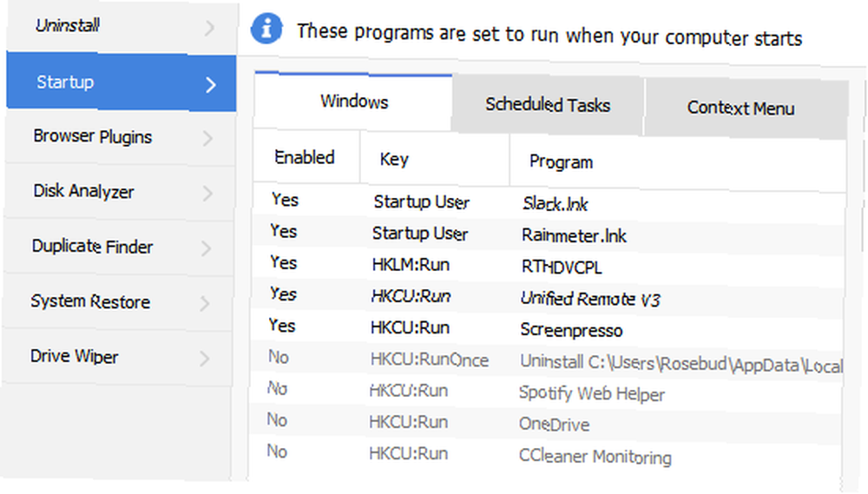868x494 pixels.
Task: Click the white arrow on Startup
Action: pyautogui.click(x=210, y=85)
